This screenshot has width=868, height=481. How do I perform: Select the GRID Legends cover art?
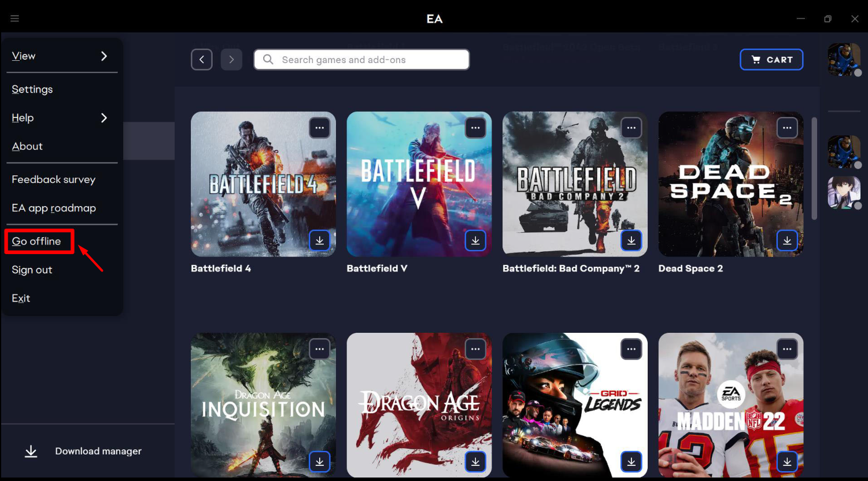coord(575,405)
